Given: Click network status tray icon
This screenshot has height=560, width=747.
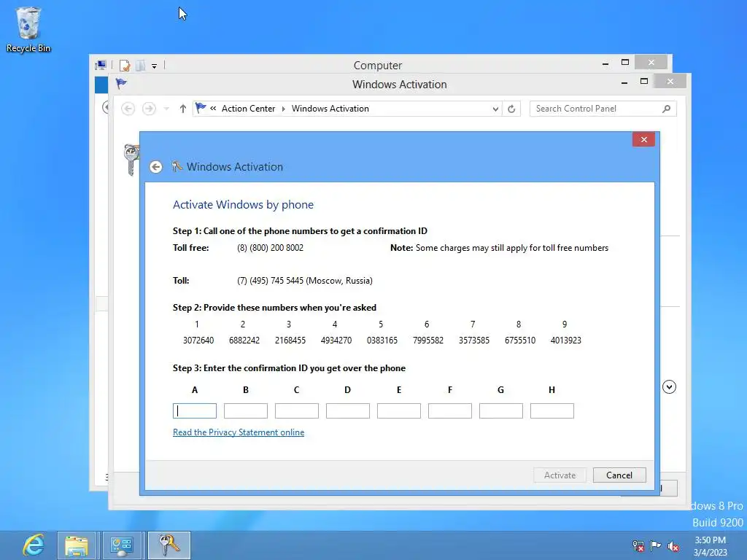Looking at the screenshot, I should click(638, 545).
